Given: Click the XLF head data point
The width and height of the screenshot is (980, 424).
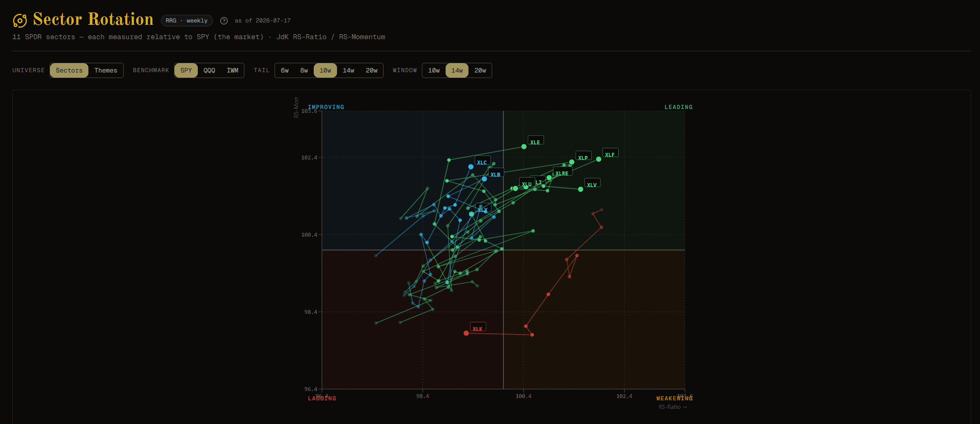Looking at the screenshot, I should 599,159.
